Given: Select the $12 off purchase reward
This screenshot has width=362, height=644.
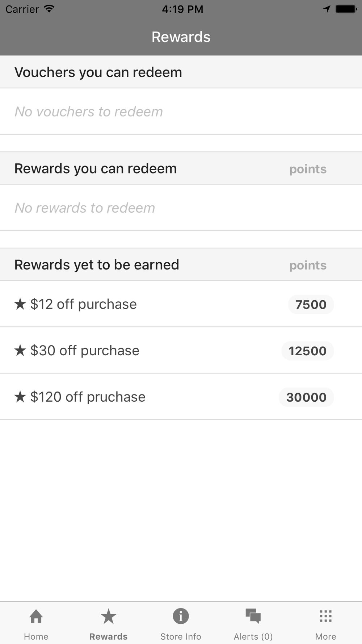Looking at the screenshot, I should coord(181,304).
